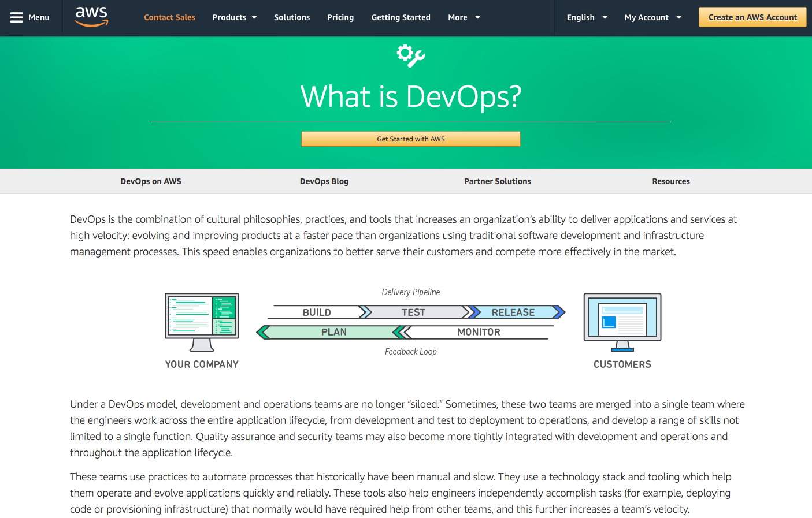Viewport: 812px width, 518px height.
Task: Expand the More dropdown
Action: pyautogui.click(x=464, y=17)
